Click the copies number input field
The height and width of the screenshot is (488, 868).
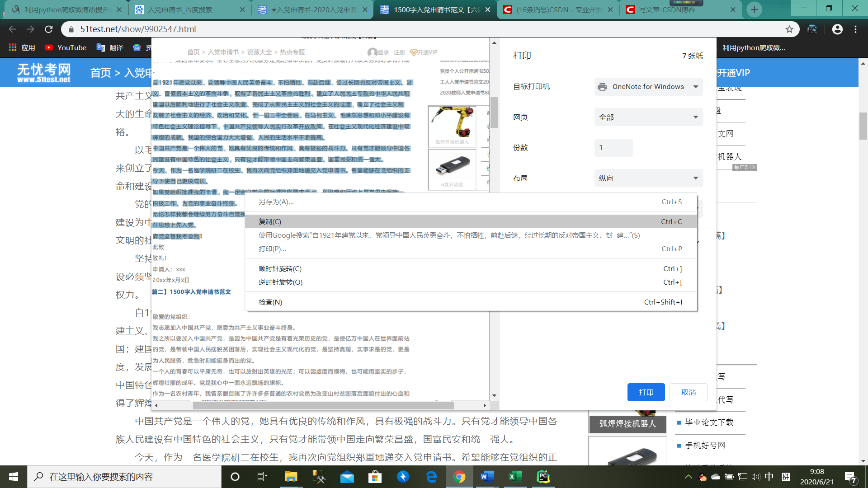coord(613,148)
